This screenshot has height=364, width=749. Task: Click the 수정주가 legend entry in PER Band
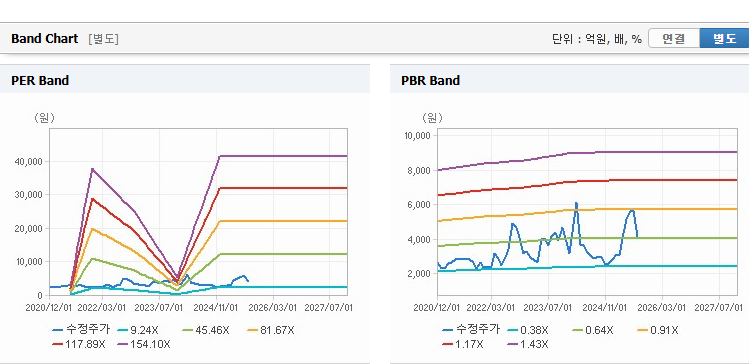pyautogui.click(x=81, y=330)
